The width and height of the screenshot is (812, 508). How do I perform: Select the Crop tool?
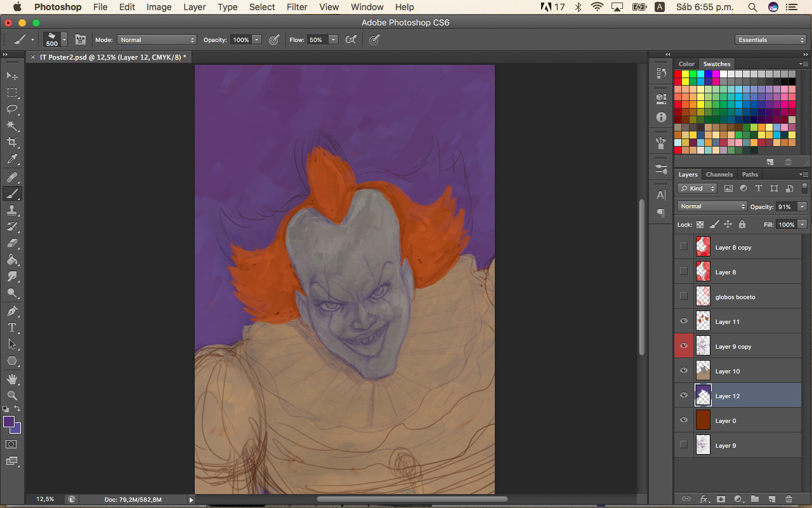pyautogui.click(x=12, y=142)
